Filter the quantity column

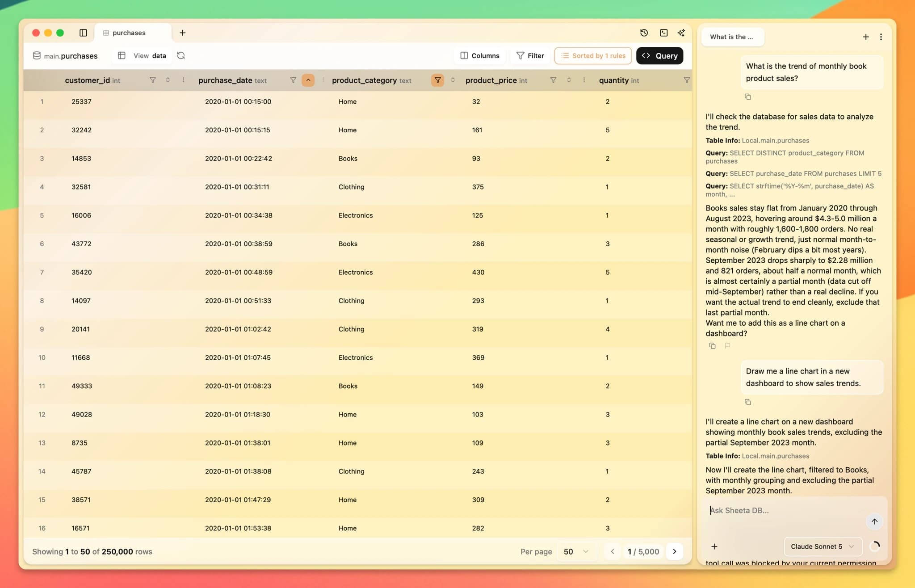(x=686, y=80)
